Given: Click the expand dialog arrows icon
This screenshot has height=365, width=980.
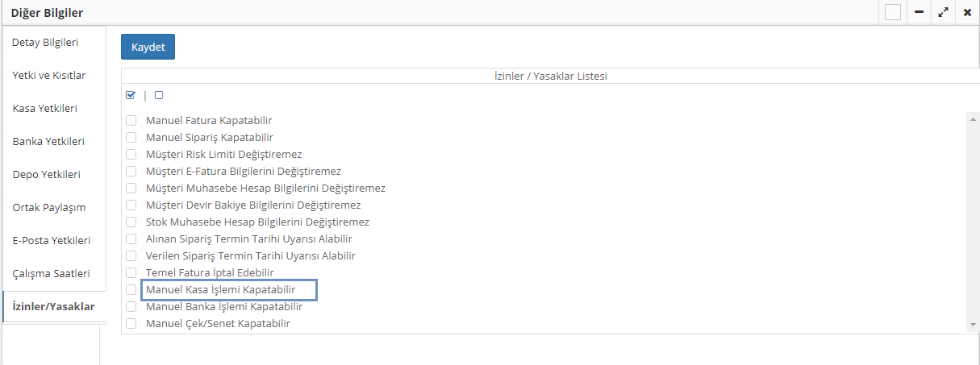Looking at the screenshot, I should tap(943, 13).
